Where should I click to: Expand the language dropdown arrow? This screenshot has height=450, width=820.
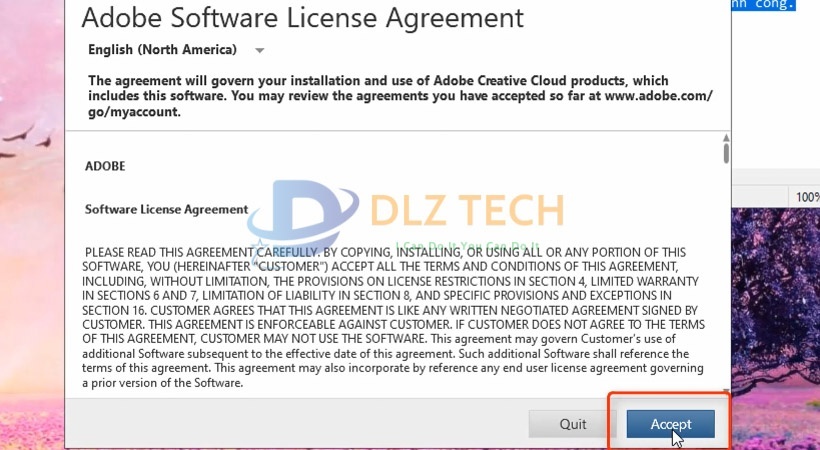[x=260, y=50]
